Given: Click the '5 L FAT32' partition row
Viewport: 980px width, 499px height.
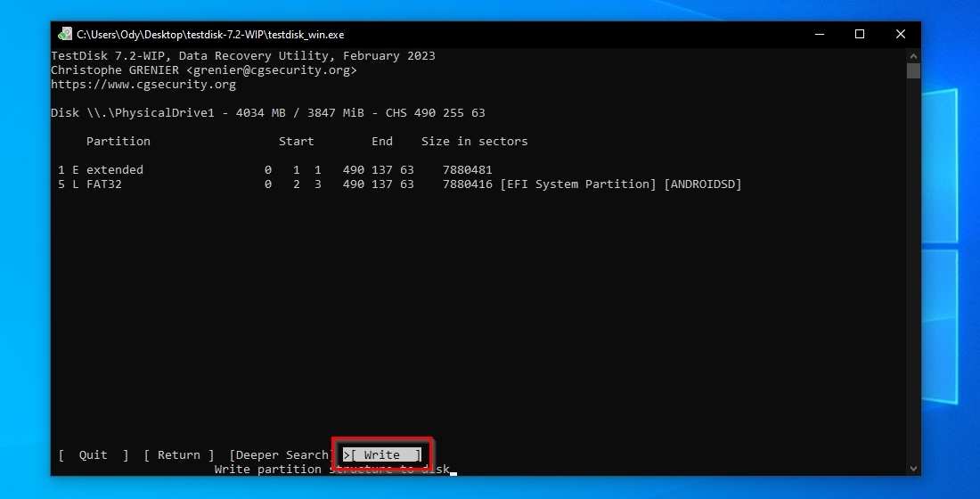Looking at the screenshot, I should (x=399, y=184).
